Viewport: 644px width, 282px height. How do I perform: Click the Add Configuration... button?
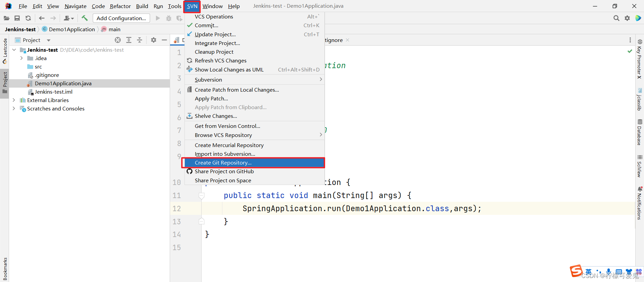(x=121, y=18)
